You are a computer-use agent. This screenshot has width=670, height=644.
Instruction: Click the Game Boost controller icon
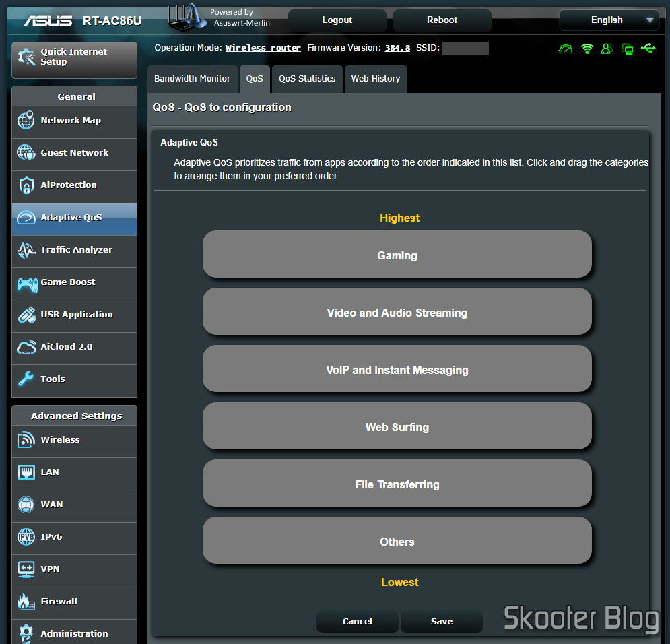[x=28, y=284]
